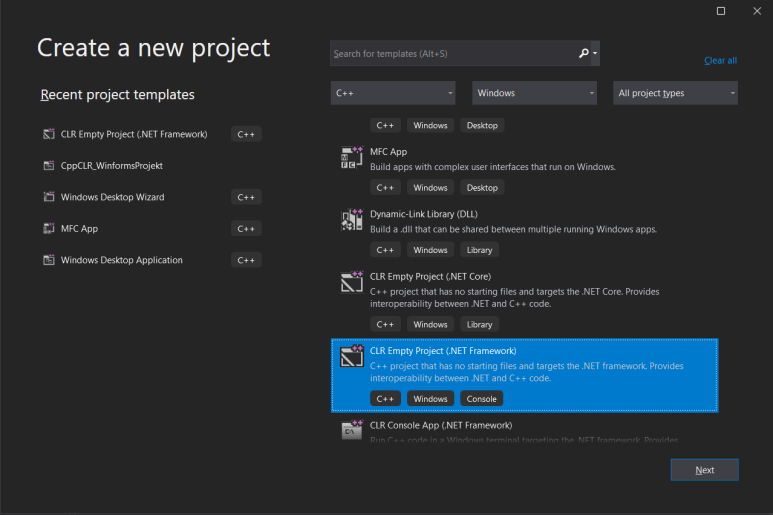
Task: Click the selected CLR Empty Project (.NET Framework) icon
Action: 351,357
